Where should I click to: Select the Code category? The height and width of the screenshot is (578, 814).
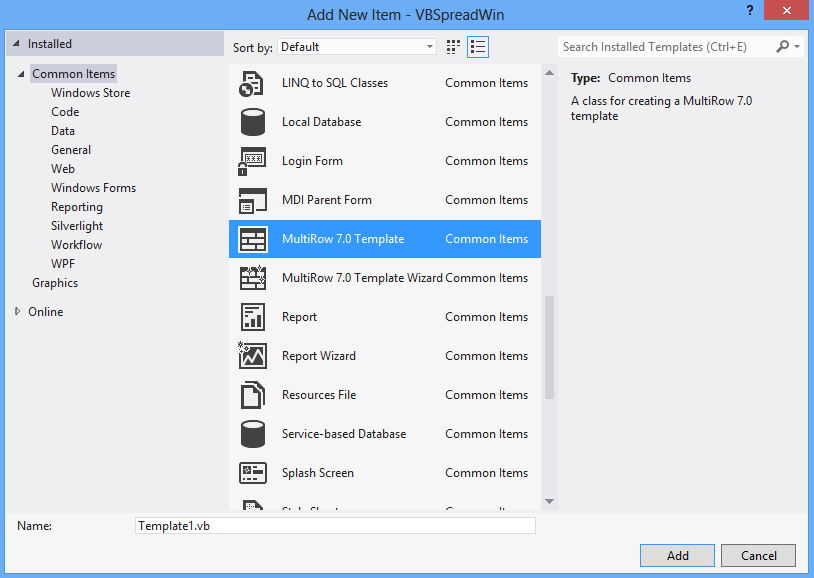coord(65,112)
